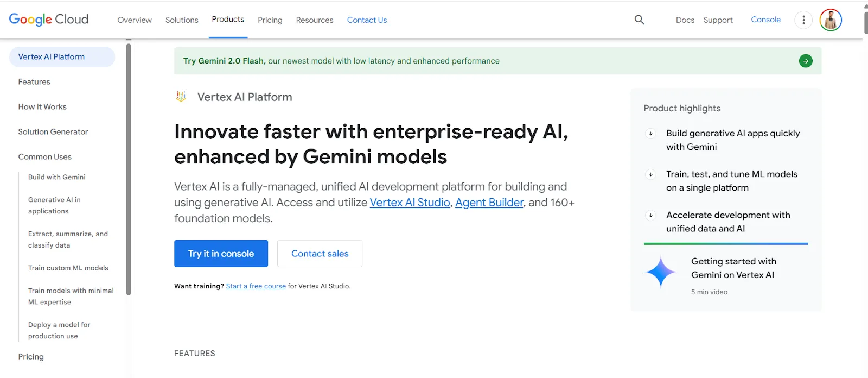
Task: Select Common Uses in the sidebar
Action: [45, 157]
